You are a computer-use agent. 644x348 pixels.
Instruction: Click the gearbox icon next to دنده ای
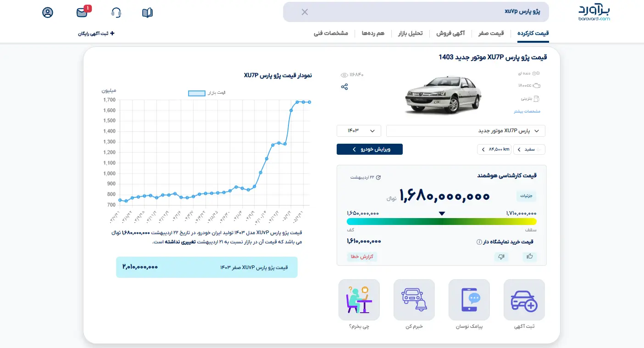[x=537, y=73]
